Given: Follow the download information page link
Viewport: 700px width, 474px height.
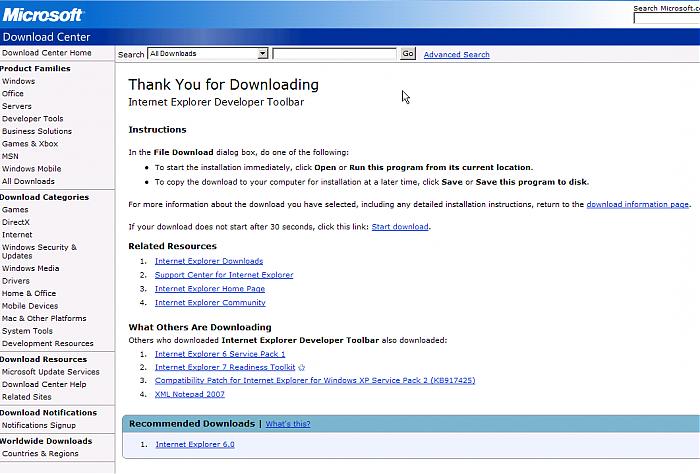Looking at the screenshot, I should coord(637,204).
